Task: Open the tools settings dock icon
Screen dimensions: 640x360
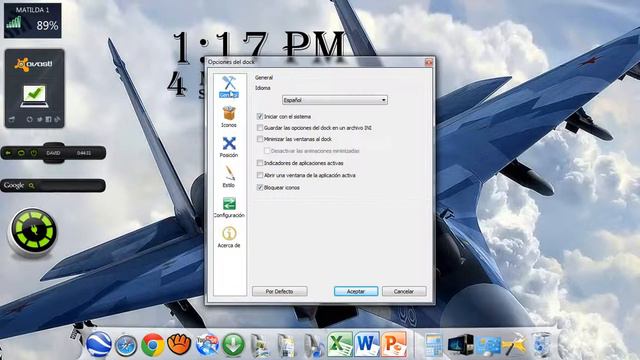Action: [514, 345]
